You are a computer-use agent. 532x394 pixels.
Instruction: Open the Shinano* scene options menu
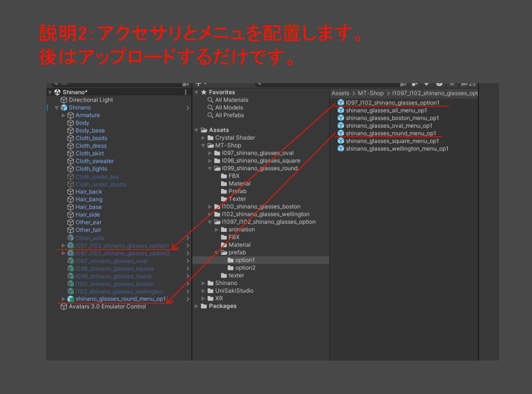[185, 92]
